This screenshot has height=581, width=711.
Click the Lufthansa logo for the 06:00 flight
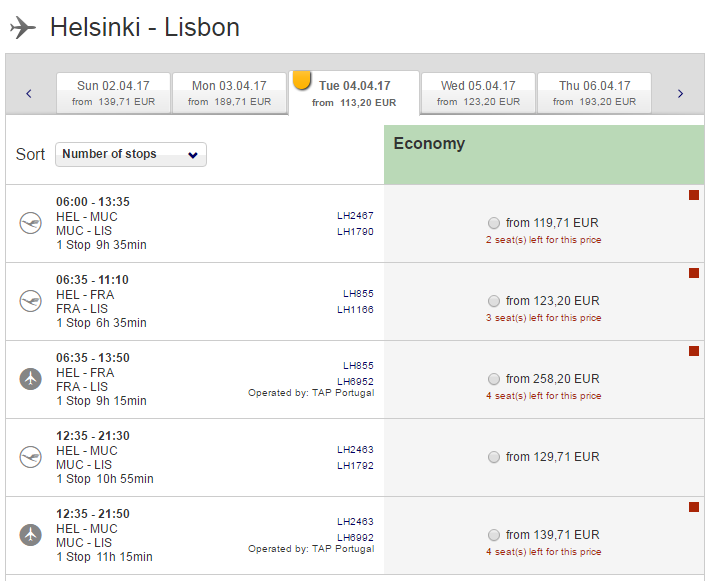pyautogui.click(x=30, y=223)
